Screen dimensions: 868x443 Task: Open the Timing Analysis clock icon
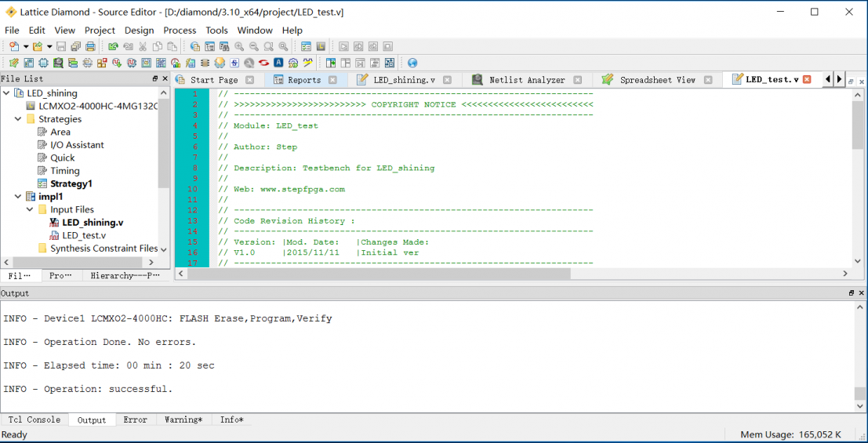tap(176, 63)
